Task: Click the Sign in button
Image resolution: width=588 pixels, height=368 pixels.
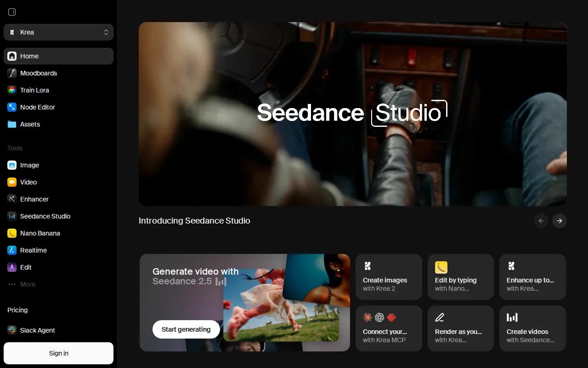Action: click(x=59, y=353)
